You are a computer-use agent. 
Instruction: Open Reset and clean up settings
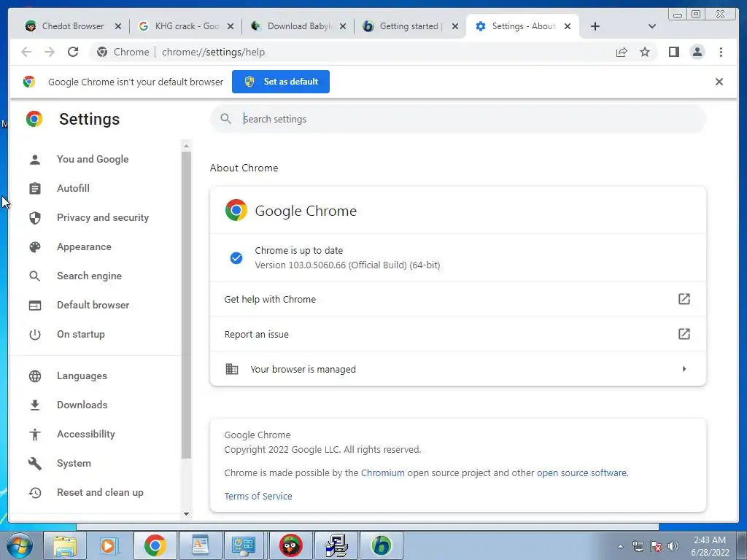pyautogui.click(x=100, y=492)
